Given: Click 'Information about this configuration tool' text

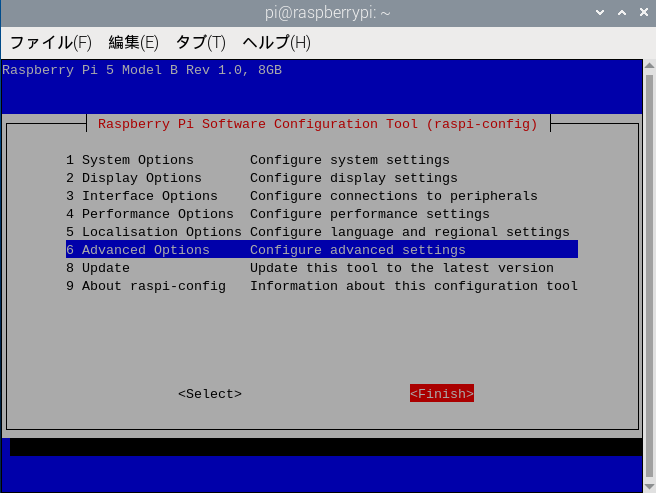Looking at the screenshot, I should click(414, 286).
